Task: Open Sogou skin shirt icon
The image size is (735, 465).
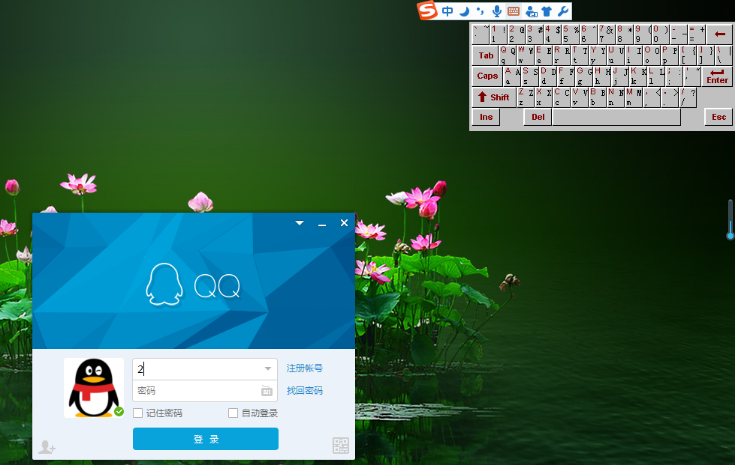Action: point(546,11)
